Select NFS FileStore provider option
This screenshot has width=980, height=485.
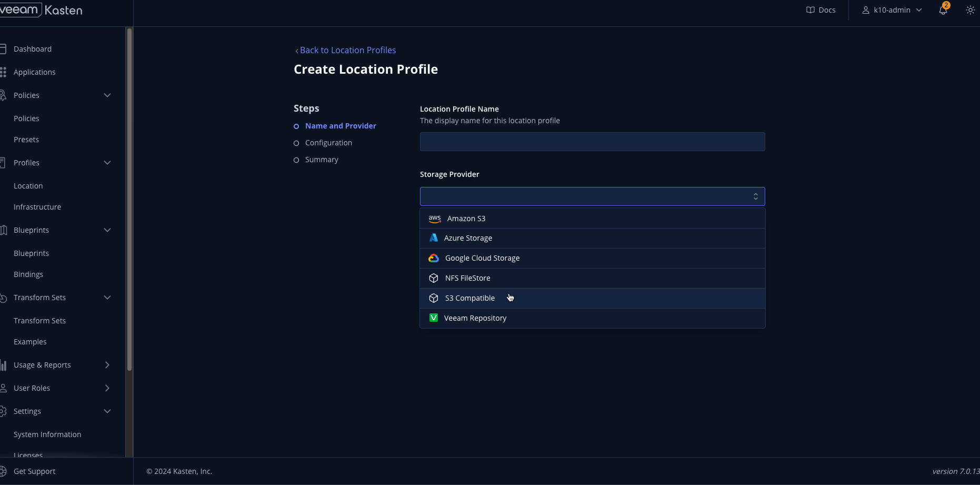pyautogui.click(x=592, y=278)
